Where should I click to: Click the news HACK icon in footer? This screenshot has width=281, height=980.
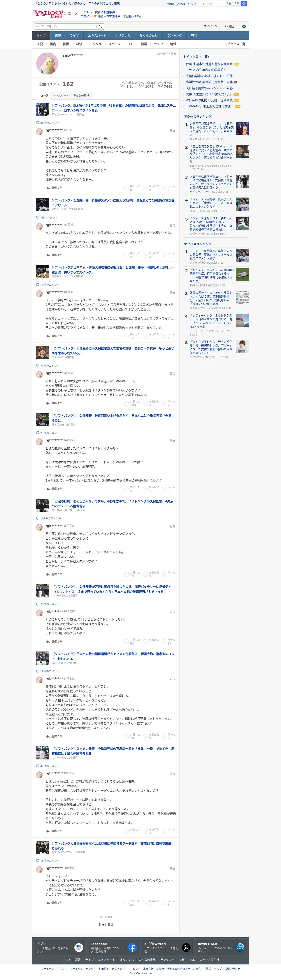click(x=240, y=947)
